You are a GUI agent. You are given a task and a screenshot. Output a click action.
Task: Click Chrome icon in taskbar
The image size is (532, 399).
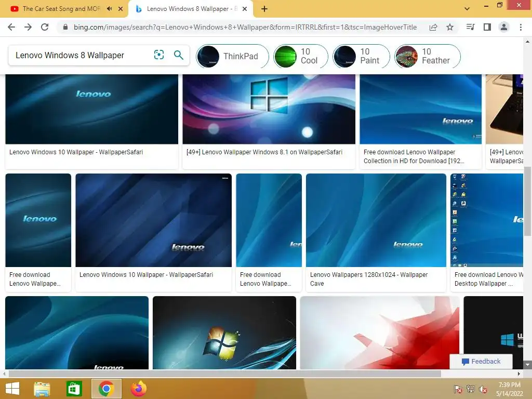[x=106, y=389]
